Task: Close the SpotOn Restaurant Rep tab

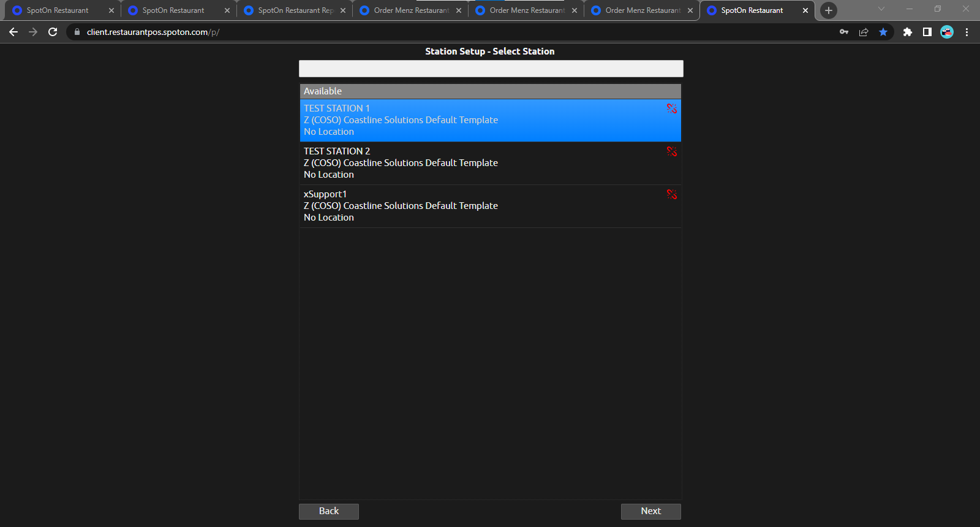Action: 343,10
